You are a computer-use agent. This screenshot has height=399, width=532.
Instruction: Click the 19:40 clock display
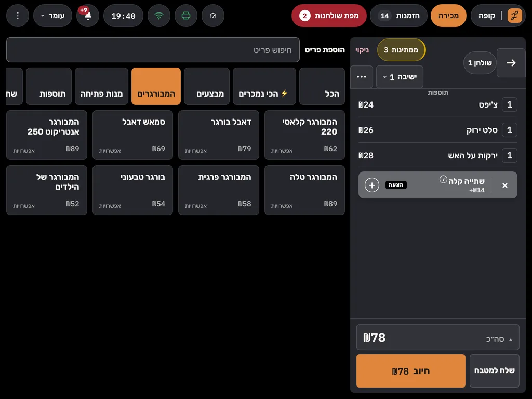click(123, 16)
